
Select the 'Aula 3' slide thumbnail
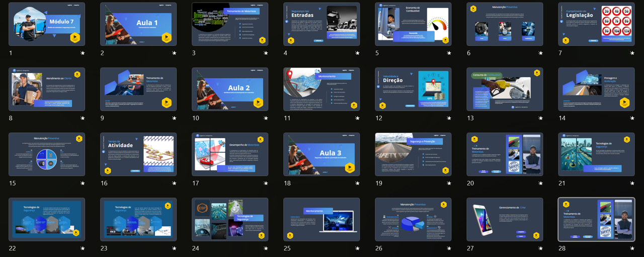321,154
